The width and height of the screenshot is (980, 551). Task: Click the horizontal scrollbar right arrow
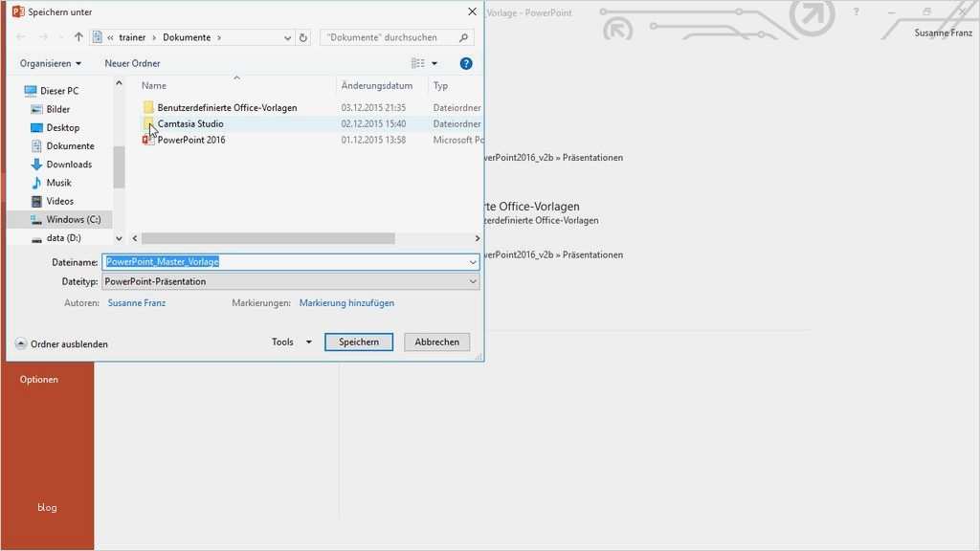point(478,238)
